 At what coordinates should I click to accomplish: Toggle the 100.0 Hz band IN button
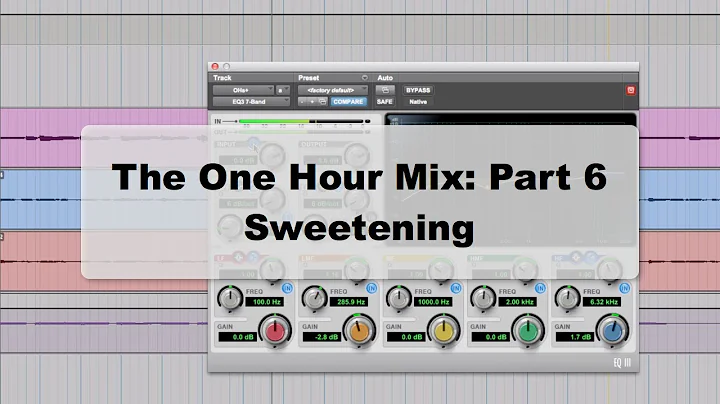click(x=287, y=288)
